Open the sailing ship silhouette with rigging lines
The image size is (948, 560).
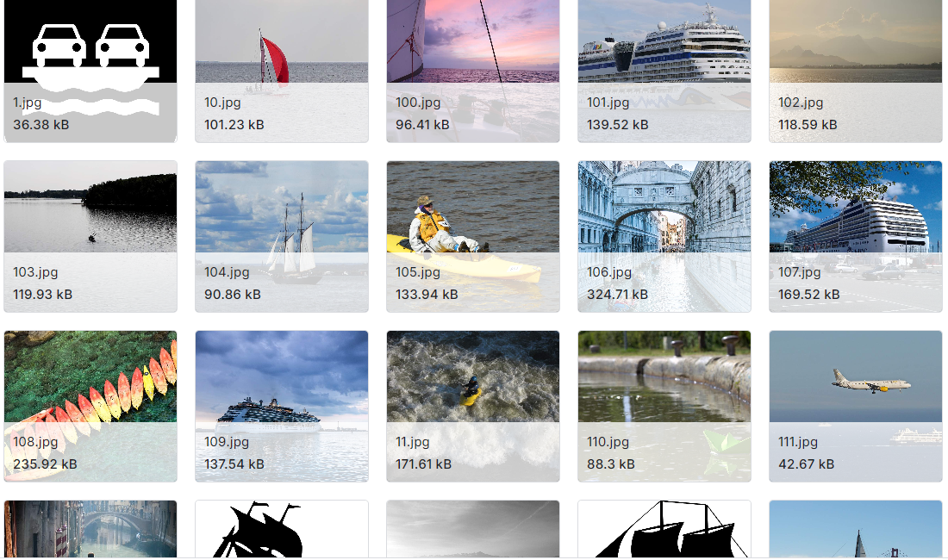click(x=664, y=529)
